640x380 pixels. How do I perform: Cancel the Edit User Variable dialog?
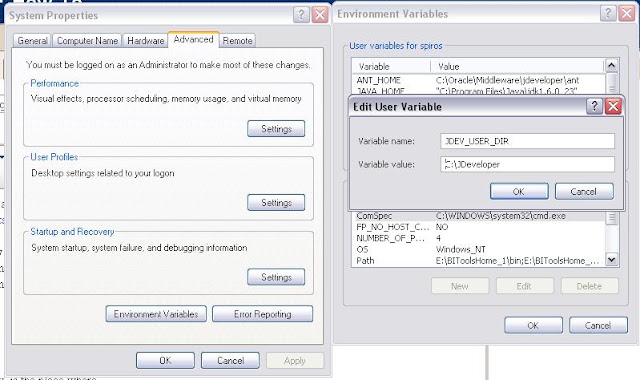click(x=584, y=191)
